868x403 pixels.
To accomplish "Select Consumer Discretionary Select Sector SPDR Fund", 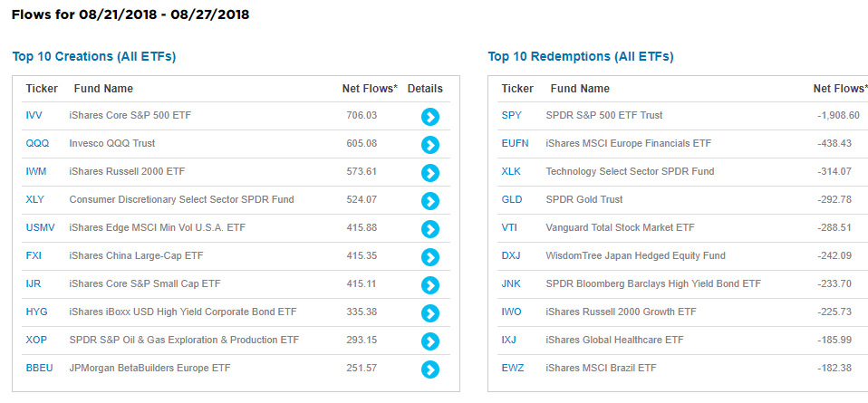I will (x=181, y=199).
